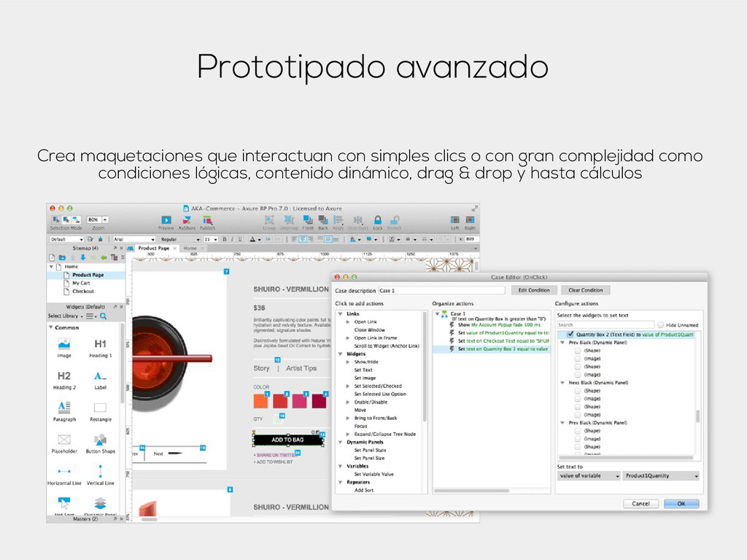747x560 pixels.
Task: Toggle the Right panel layout icon
Action: click(471, 220)
